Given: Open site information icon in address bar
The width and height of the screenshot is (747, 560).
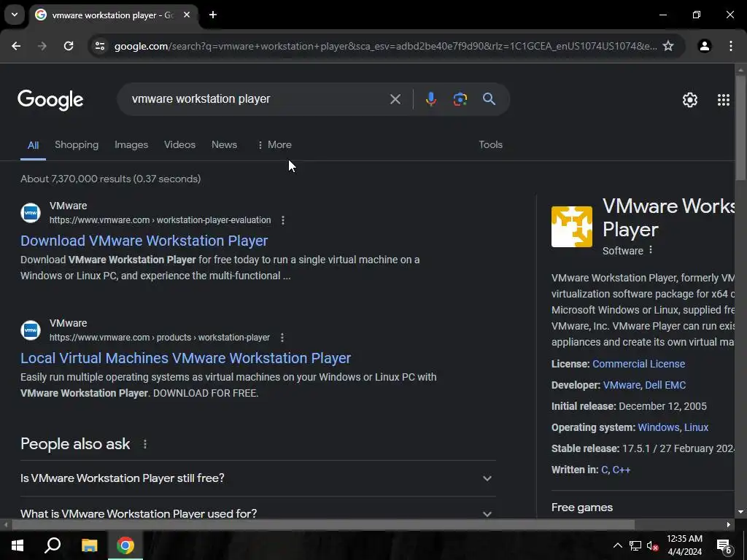Looking at the screenshot, I should point(100,46).
